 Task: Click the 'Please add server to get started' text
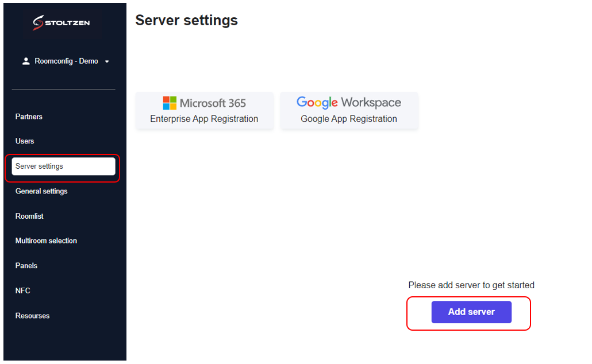pos(471,285)
